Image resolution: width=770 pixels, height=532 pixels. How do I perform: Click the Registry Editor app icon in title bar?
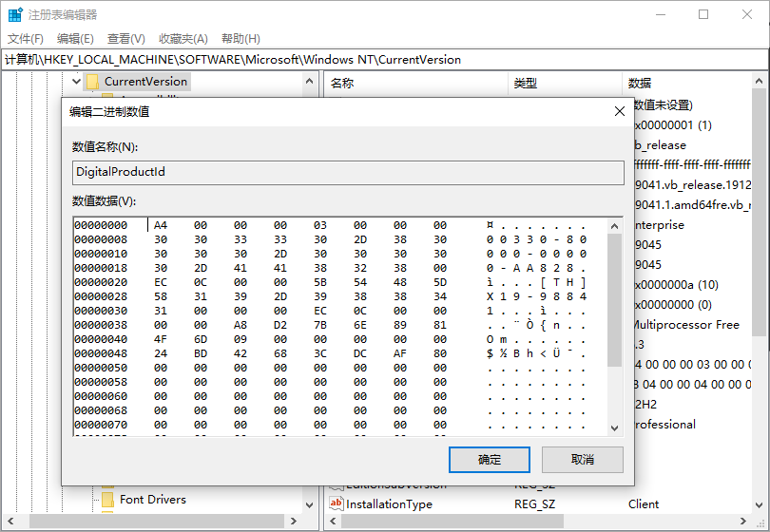coord(15,14)
